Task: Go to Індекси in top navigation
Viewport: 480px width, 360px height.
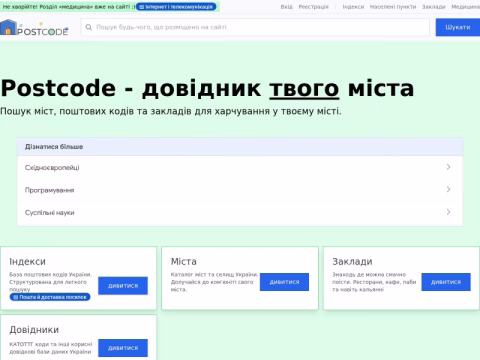Action: click(x=353, y=7)
